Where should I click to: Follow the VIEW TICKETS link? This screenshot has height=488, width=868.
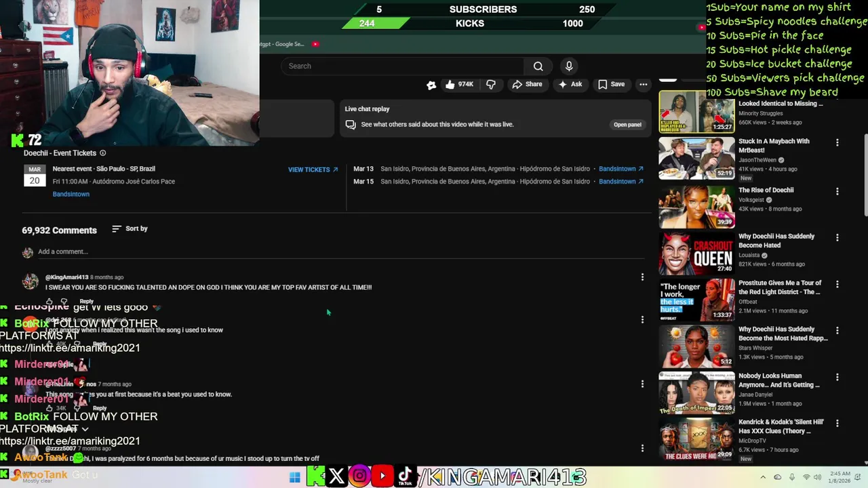313,169
